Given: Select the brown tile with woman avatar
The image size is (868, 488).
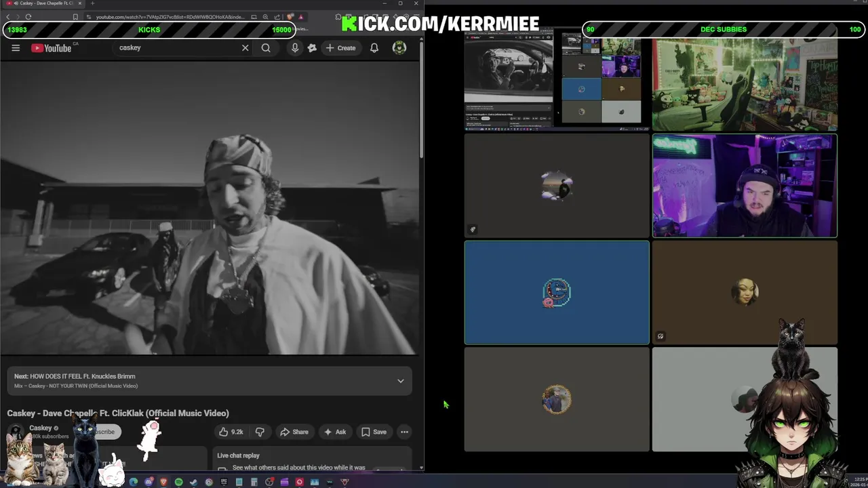Looking at the screenshot, I should click(x=745, y=293).
